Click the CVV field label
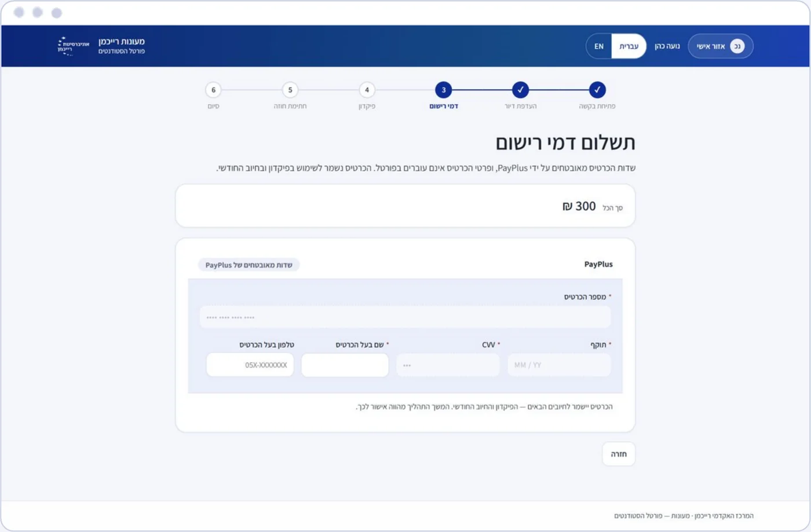 coord(488,345)
